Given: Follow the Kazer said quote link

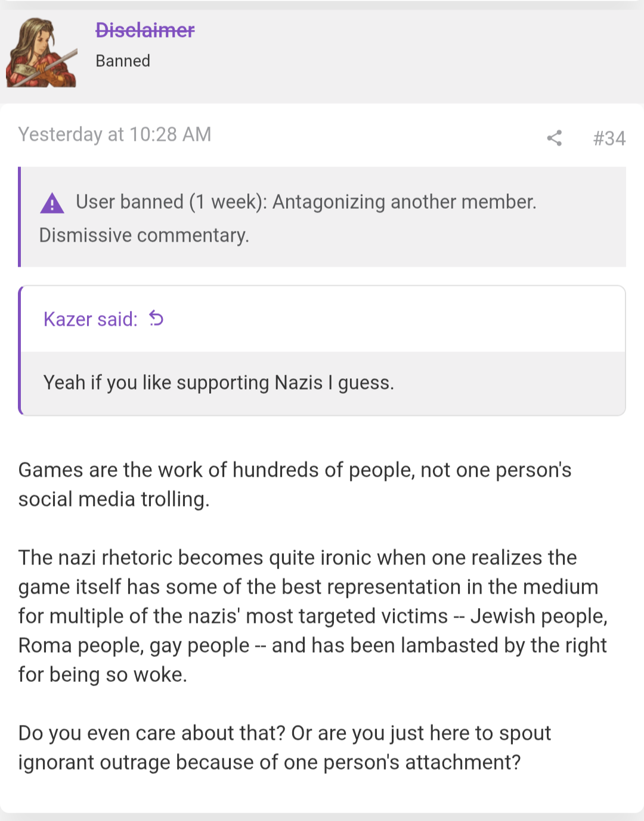Looking at the screenshot, I should pyautogui.click(x=91, y=319).
